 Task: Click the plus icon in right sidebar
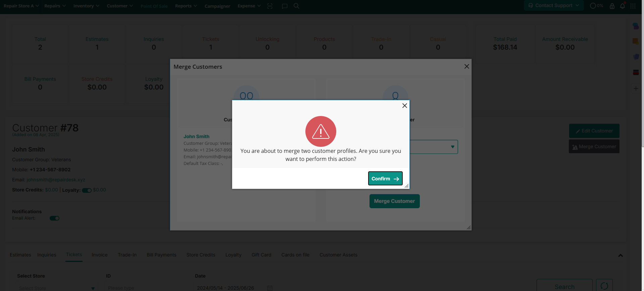tap(636, 89)
